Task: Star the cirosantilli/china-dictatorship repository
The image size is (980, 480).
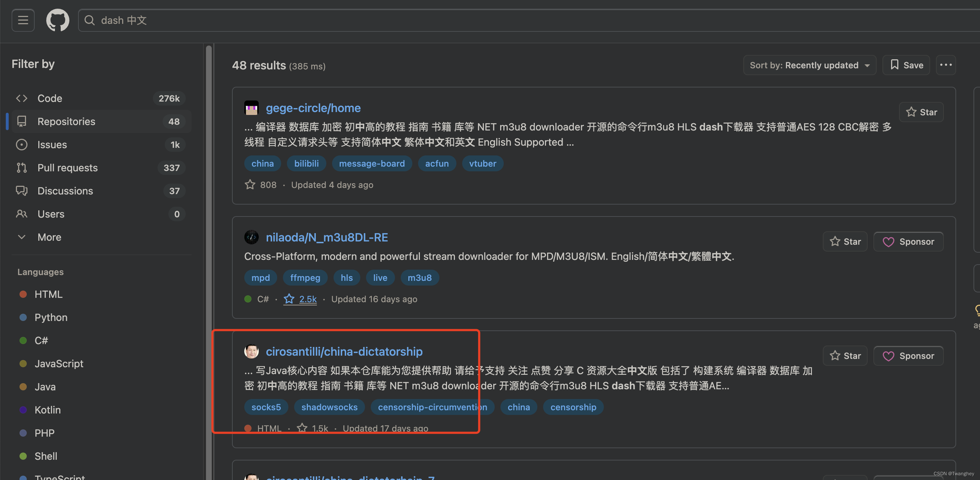Action: (x=845, y=356)
